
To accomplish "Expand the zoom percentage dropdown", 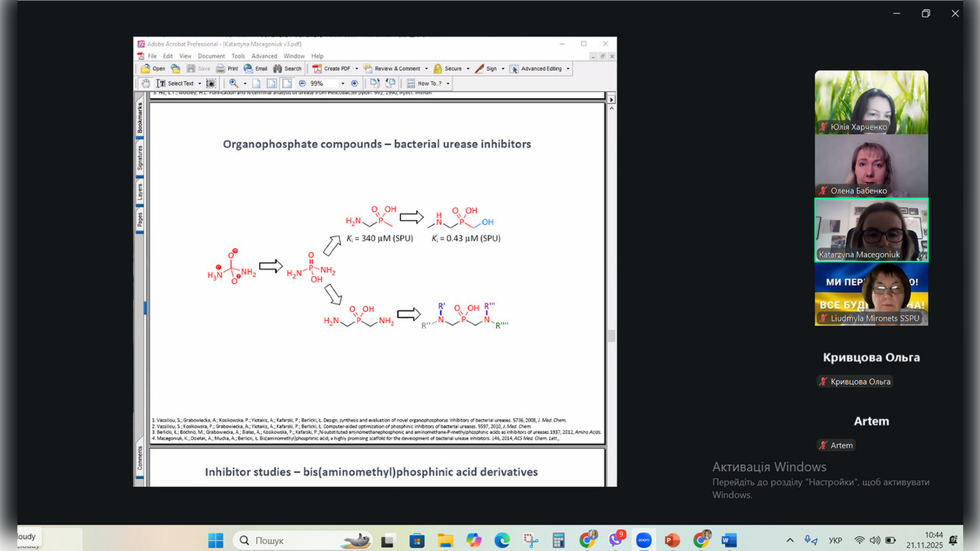I will [x=342, y=83].
